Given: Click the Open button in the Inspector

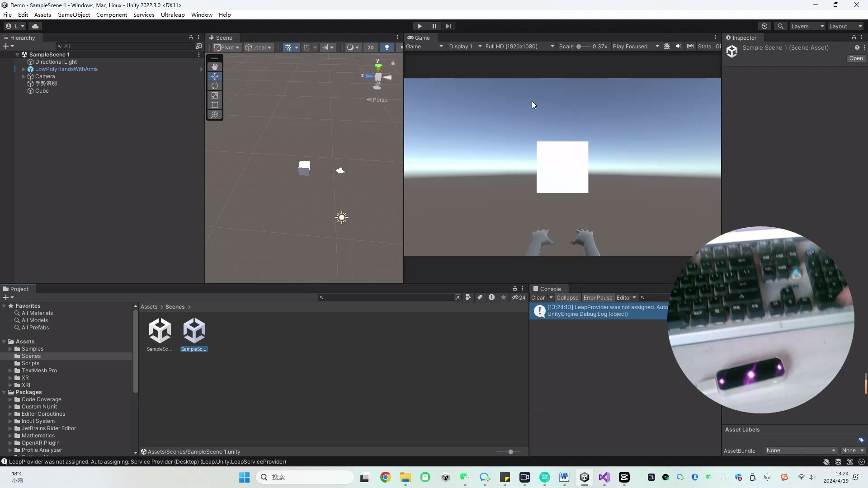Looking at the screenshot, I should tap(856, 58).
